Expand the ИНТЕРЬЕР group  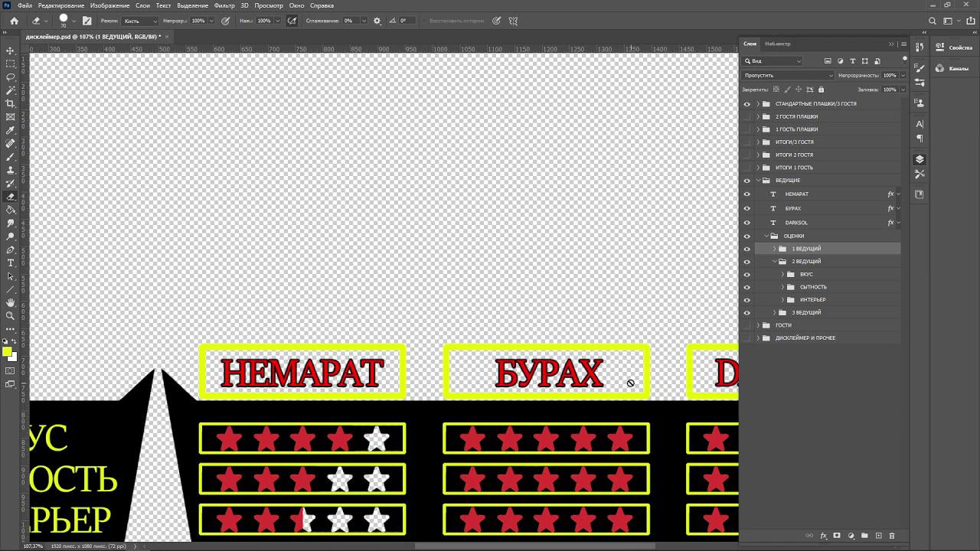[782, 299]
